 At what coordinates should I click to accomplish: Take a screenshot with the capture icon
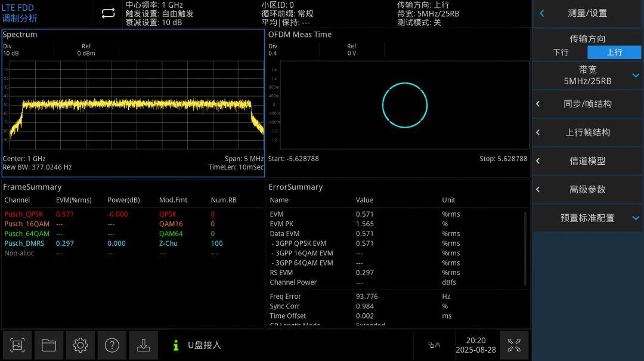pyautogui.click(x=17, y=345)
